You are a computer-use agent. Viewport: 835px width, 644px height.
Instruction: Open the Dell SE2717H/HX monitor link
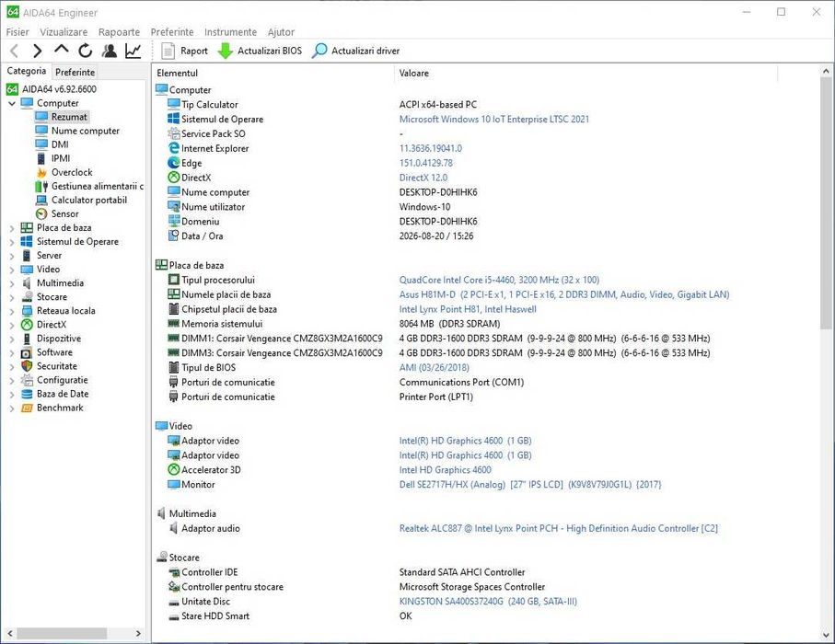click(530, 484)
